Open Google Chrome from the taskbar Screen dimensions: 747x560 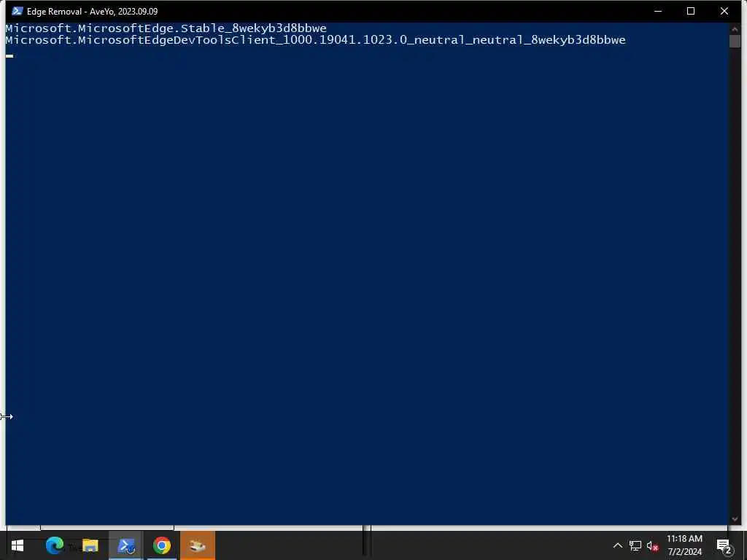(162, 545)
